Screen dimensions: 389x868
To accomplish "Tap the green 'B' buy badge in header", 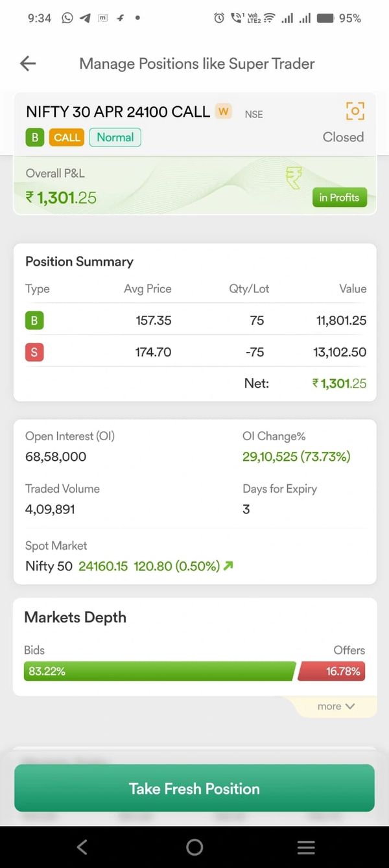I will coord(34,137).
